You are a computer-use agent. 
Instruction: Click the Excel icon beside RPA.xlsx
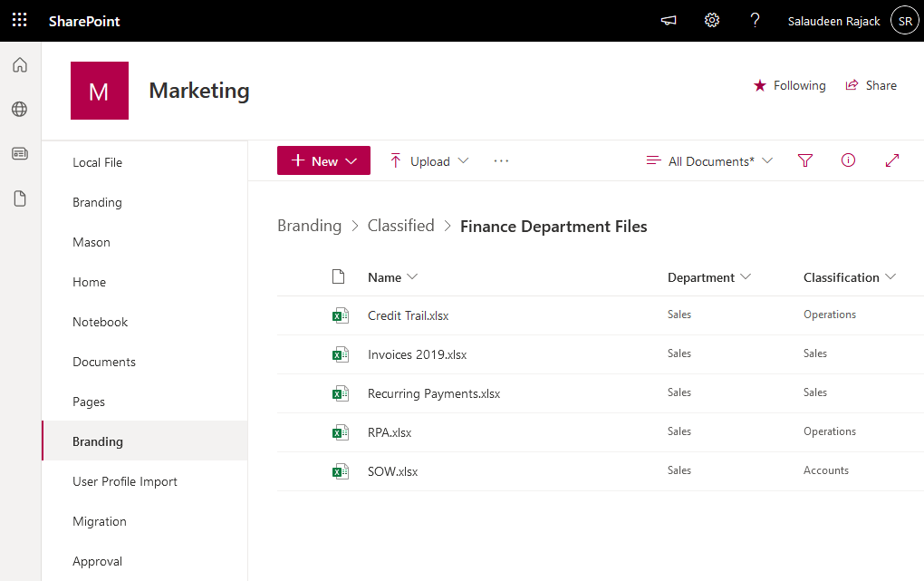(x=340, y=432)
